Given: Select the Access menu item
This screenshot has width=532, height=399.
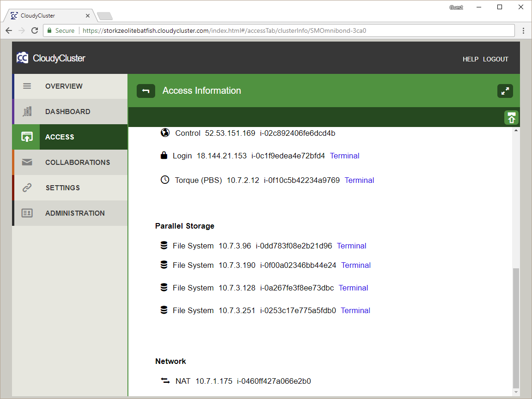Looking at the screenshot, I should click(x=70, y=137).
